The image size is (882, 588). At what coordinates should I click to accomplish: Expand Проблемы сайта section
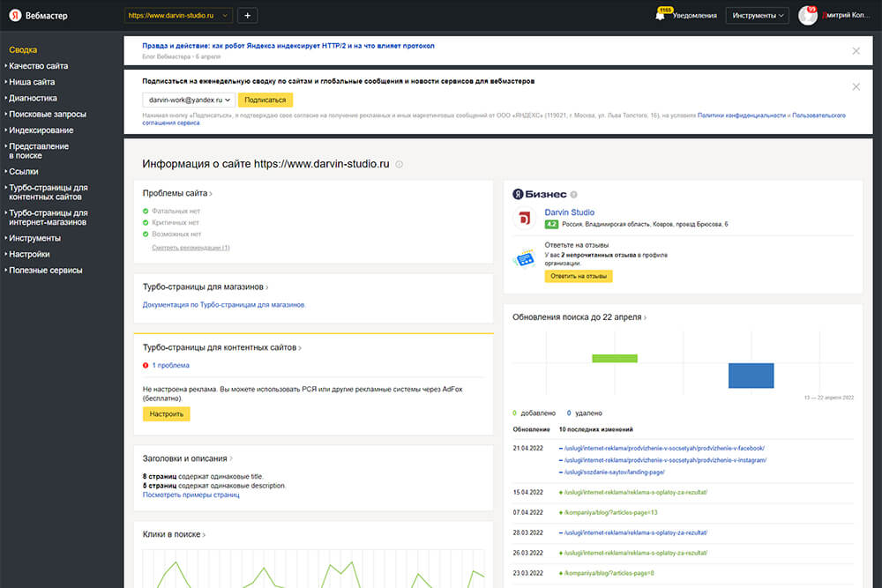(177, 193)
